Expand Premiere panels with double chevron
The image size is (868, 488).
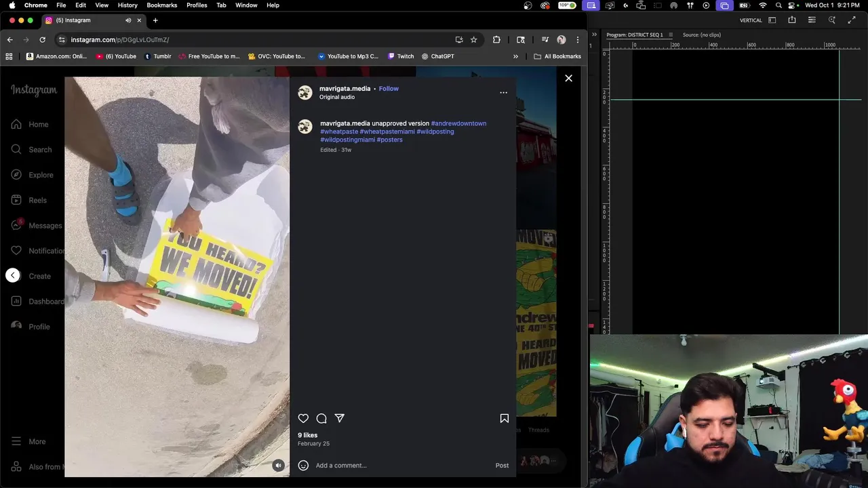click(x=594, y=35)
